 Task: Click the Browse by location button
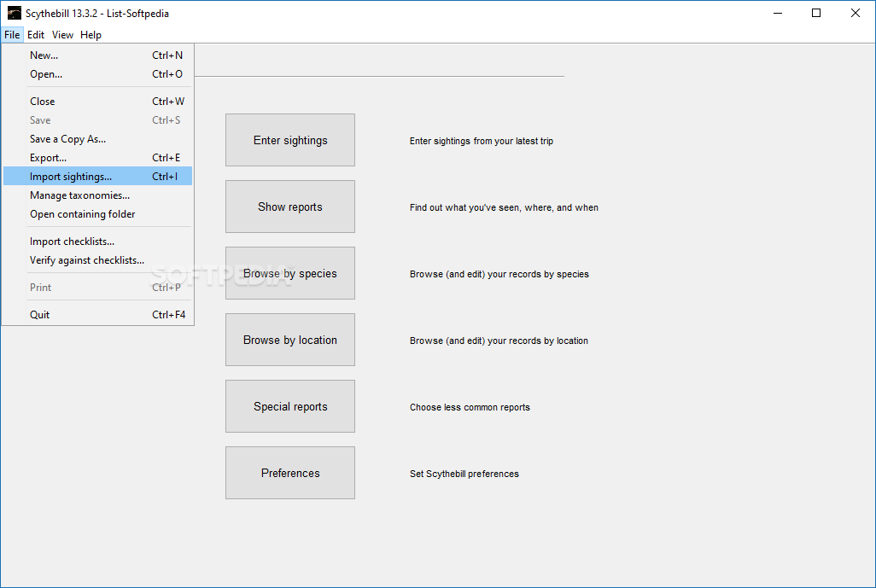(290, 340)
